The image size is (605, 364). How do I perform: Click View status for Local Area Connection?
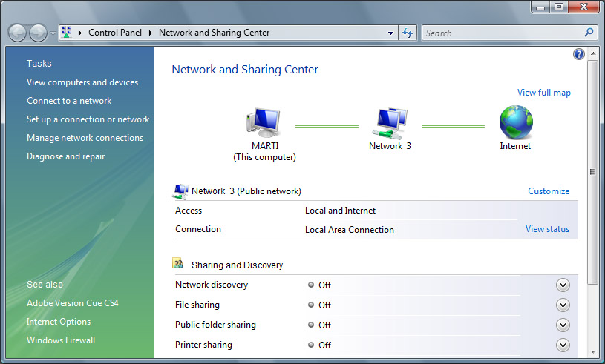[x=547, y=229]
